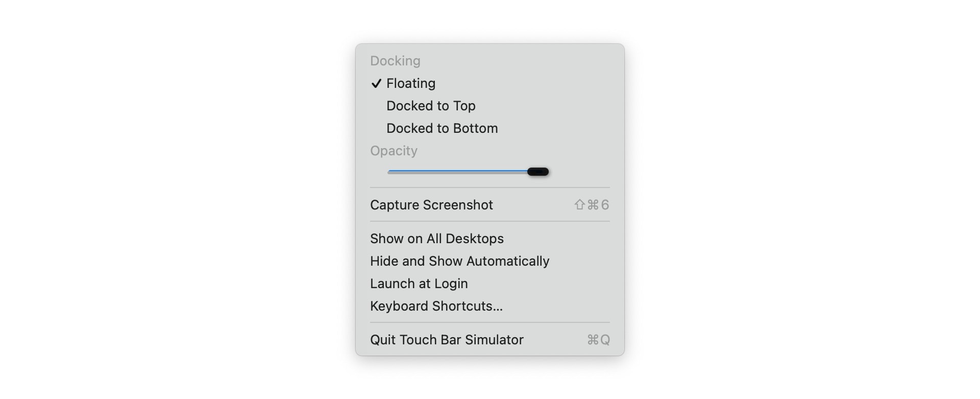Click the ⇧⌘6 shortcut text
Image resolution: width=980 pixels, height=399 pixels.
[592, 205]
